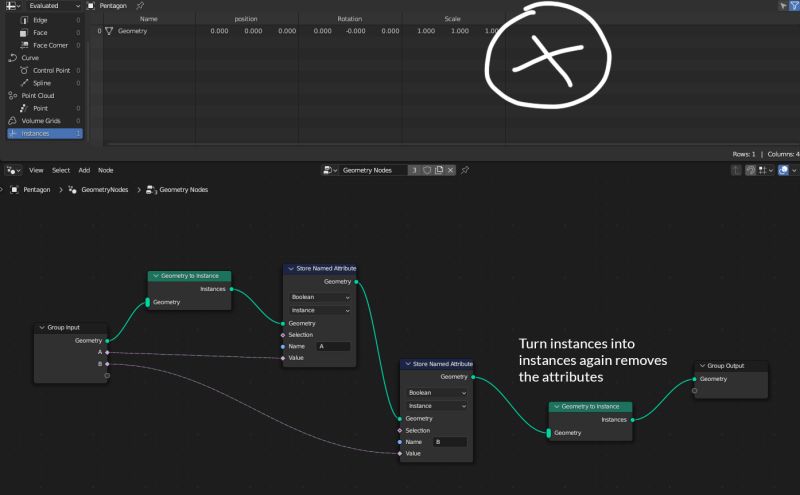Collapse the second Store Named Attribute node
This screenshot has height=495, width=800.
[408, 364]
